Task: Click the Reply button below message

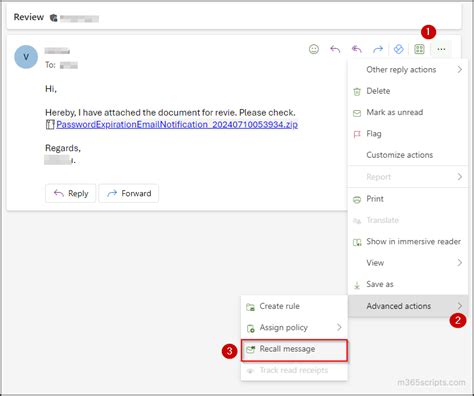Action: (71, 193)
